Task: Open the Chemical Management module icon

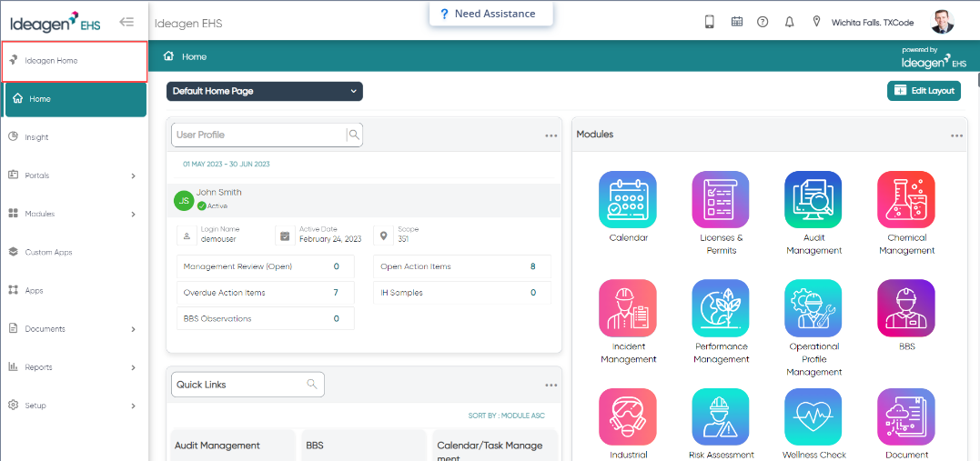Action: [906, 199]
